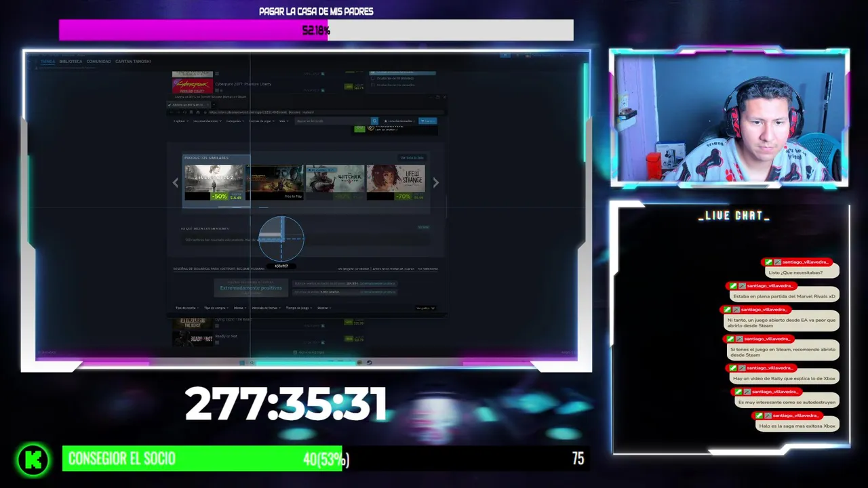Screen dimensions: 868x488
Task: Open Lista de deseados link
Action: tap(399, 121)
